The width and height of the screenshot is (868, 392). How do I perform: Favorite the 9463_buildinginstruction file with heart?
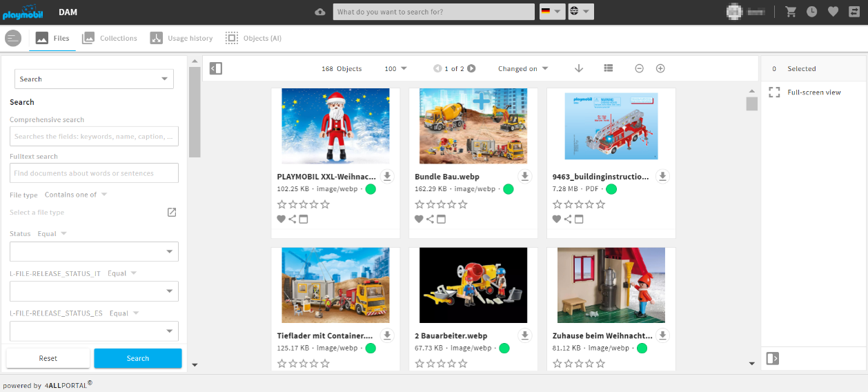[x=557, y=219]
